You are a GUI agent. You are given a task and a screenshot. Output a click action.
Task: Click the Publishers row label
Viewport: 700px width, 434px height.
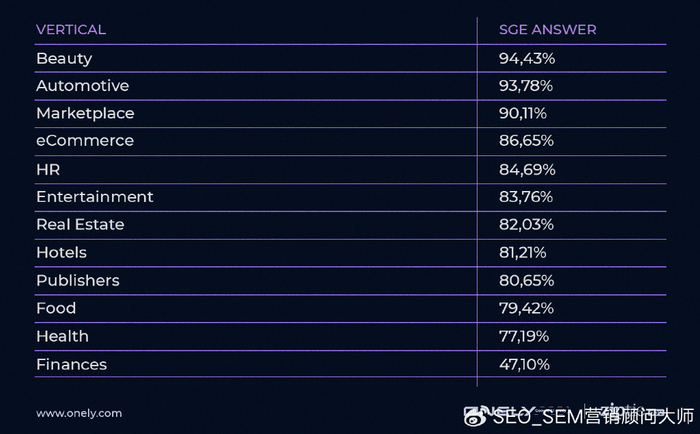[x=77, y=281]
